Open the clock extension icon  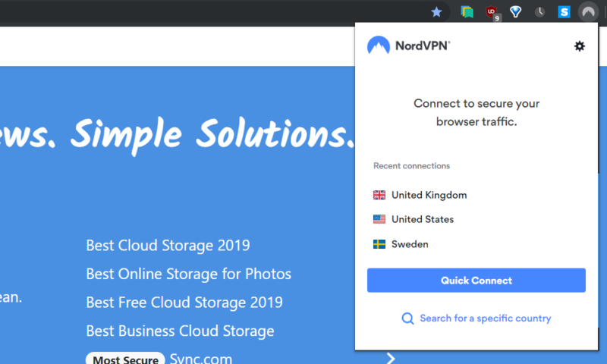pyautogui.click(x=539, y=12)
